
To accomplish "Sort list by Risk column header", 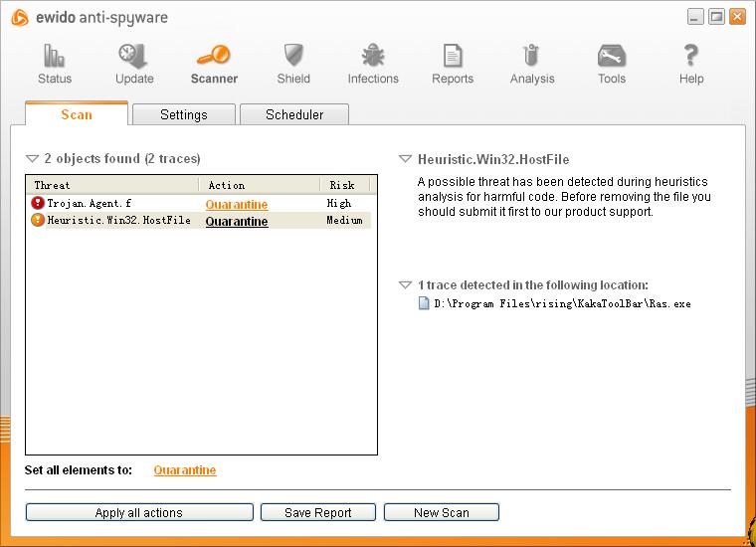I will point(345,185).
